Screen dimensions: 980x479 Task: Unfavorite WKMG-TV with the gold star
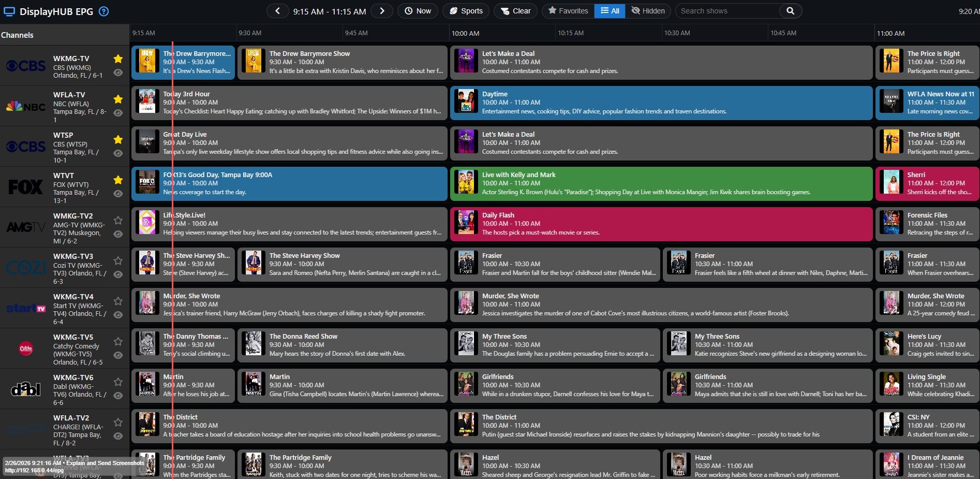tap(118, 59)
